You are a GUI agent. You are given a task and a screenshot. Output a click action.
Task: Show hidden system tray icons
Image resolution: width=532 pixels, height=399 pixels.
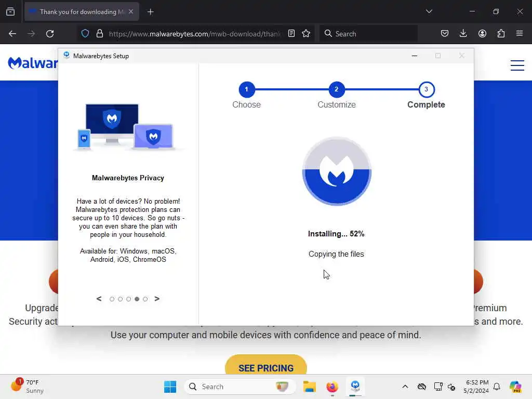coord(405,387)
